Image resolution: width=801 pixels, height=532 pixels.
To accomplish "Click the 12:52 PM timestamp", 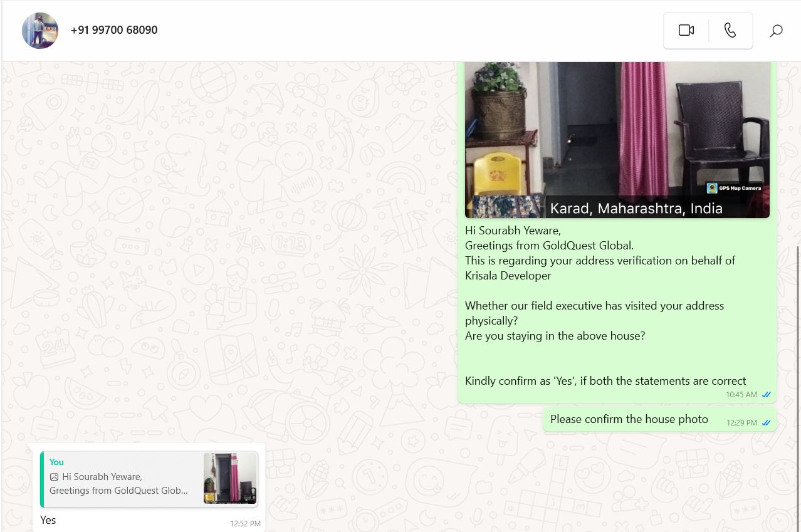I will tap(245, 524).
